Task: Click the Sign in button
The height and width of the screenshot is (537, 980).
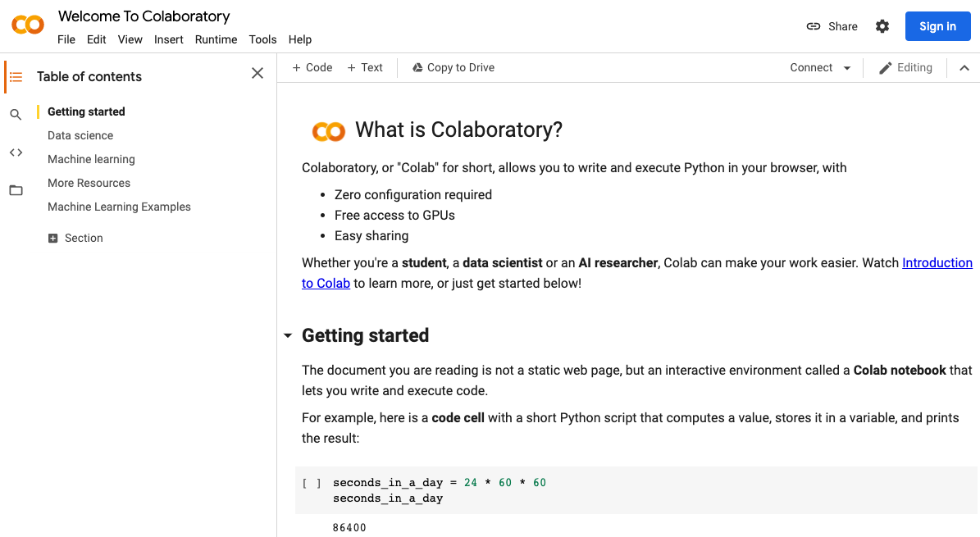Action: point(937,26)
